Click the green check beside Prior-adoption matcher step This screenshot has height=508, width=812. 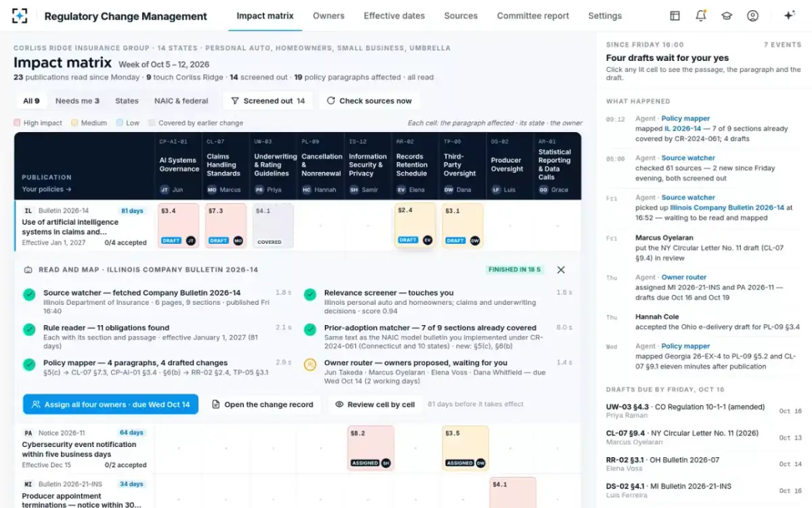tap(310, 329)
